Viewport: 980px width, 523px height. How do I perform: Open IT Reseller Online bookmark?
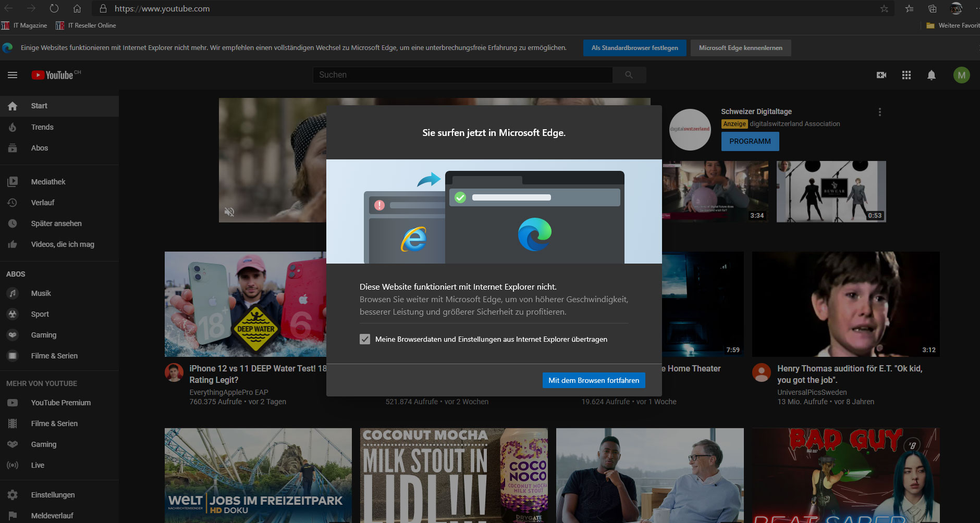86,26
